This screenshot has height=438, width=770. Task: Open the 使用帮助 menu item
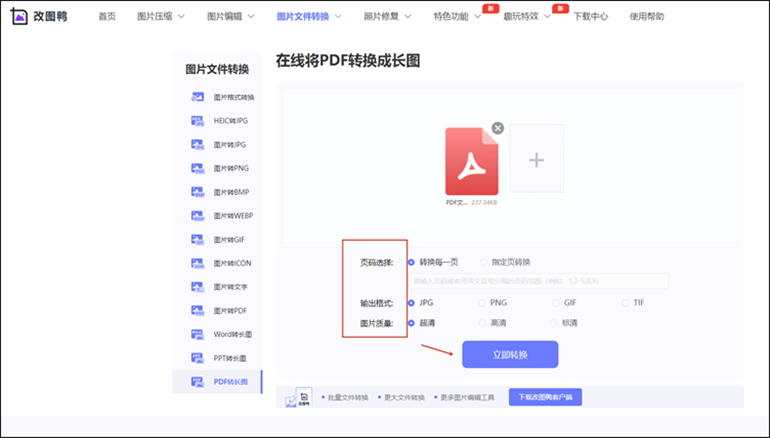(x=675, y=17)
